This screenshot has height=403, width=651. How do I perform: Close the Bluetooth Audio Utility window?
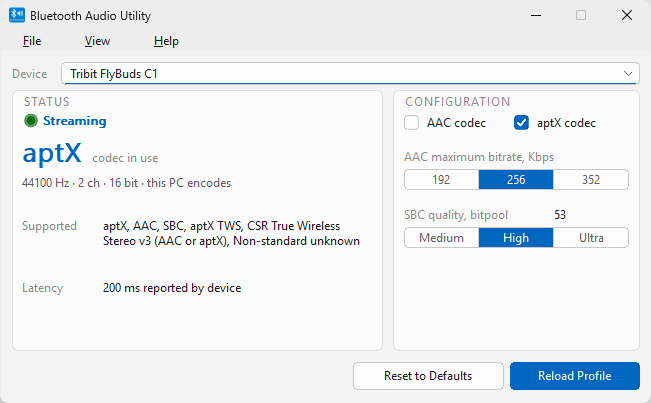[x=627, y=15]
